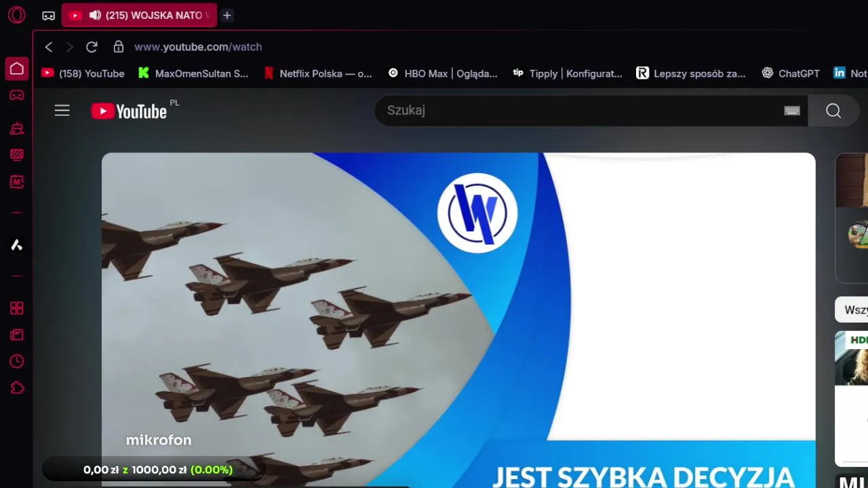Switch to the WOJSKA NATO YouTube tab
Screen dimensions: 868x488
point(139,15)
